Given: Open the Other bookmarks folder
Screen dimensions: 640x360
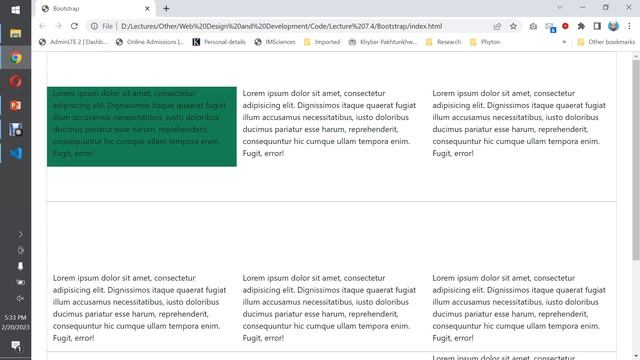Looking at the screenshot, I should coord(607,42).
